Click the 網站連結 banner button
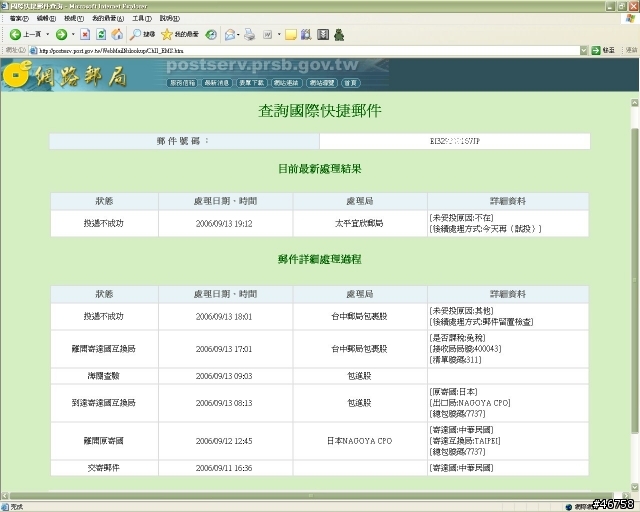This screenshot has width=640, height=512. (x=286, y=83)
